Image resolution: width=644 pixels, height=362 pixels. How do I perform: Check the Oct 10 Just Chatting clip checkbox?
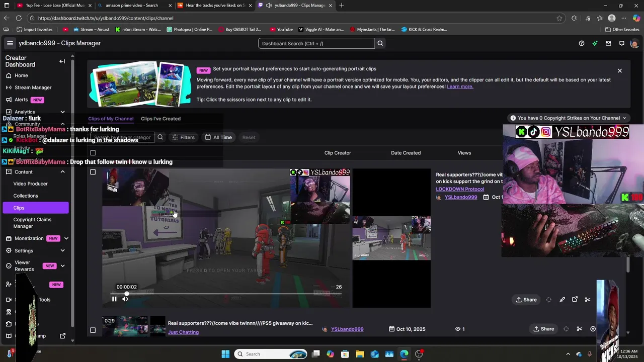coord(93,330)
